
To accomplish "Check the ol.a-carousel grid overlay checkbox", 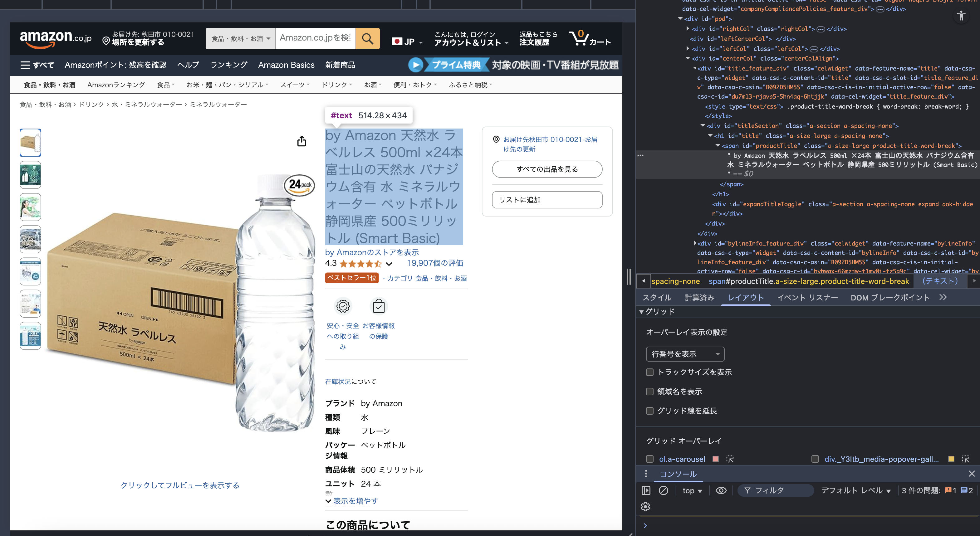I will pos(649,459).
